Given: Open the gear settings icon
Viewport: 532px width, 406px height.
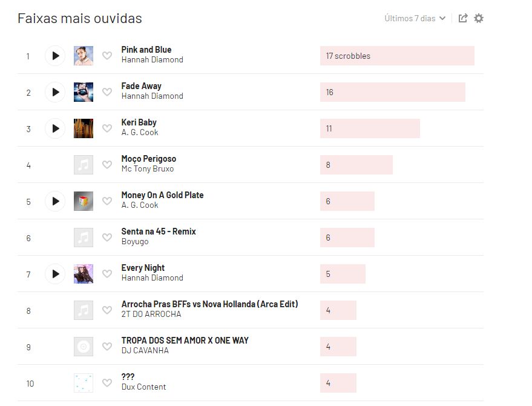Looking at the screenshot, I should [x=479, y=18].
